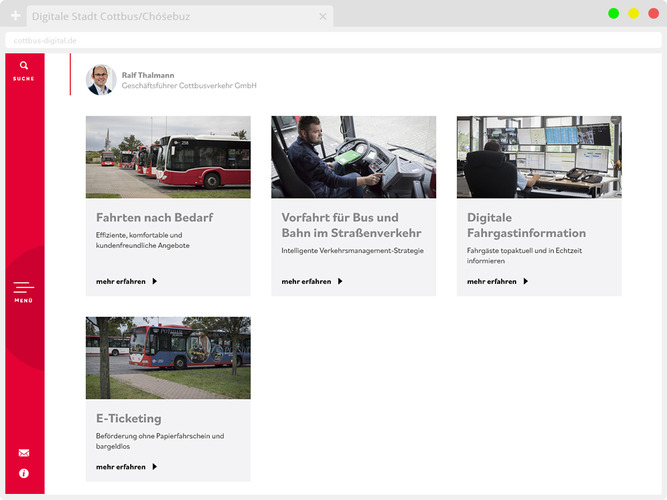Viewport: 667px width, 500px height.
Task: Click the bus driver cockpit image
Action: pos(353,157)
